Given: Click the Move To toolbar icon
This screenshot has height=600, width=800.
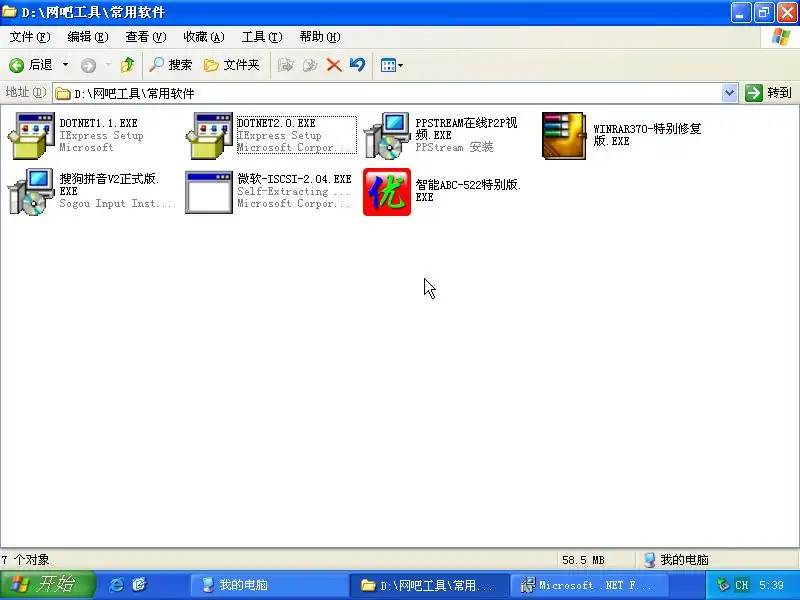Looking at the screenshot, I should 285,65.
